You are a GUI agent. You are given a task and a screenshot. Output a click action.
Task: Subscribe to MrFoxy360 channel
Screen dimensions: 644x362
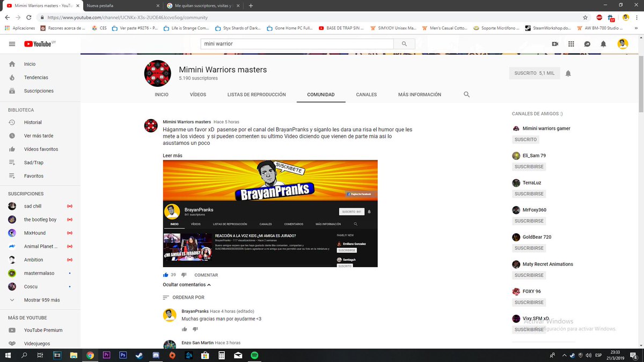529,221
